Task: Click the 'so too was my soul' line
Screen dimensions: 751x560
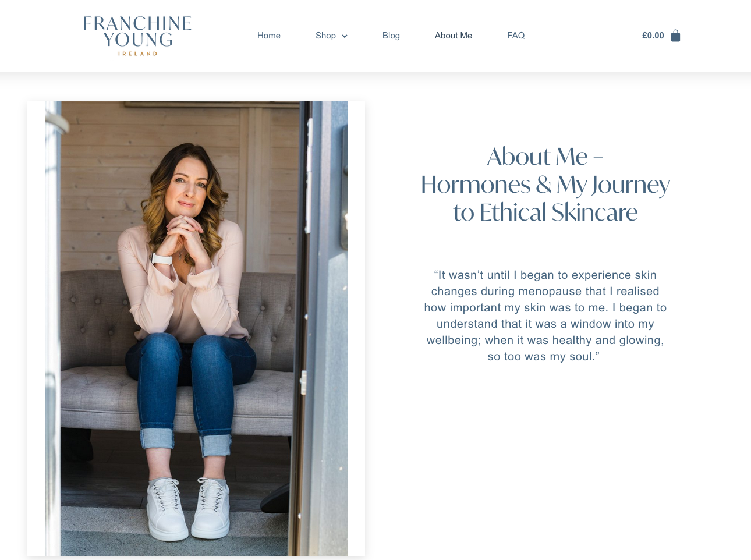Action: coord(544,356)
